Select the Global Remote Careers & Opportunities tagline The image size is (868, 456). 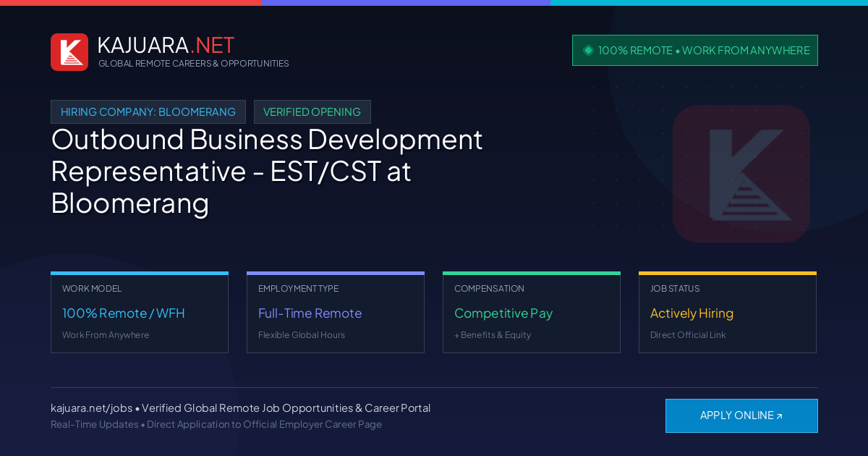coord(194,64)
